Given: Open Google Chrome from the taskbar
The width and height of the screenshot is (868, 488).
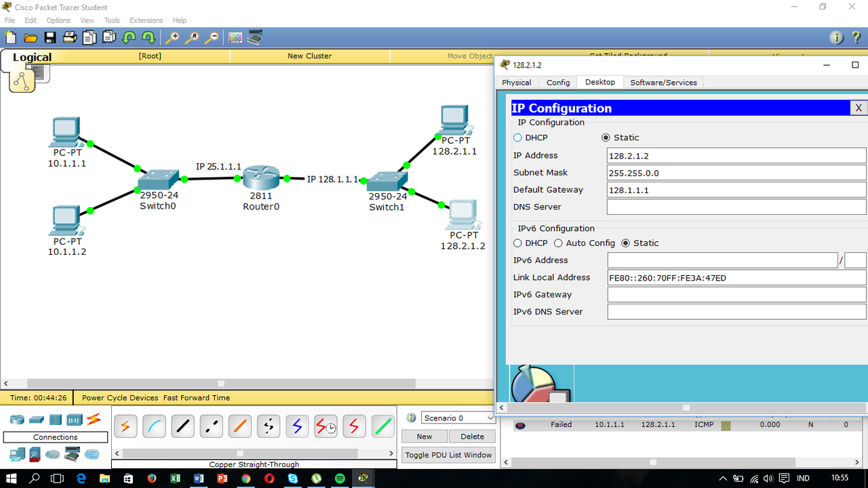Looking at the screenshot, I should (x=245, y=479).
